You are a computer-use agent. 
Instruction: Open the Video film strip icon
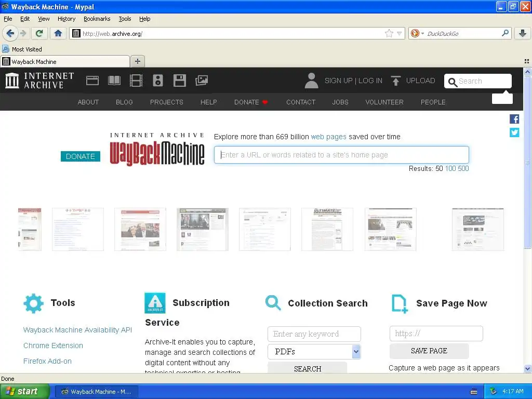pos(136,81)
